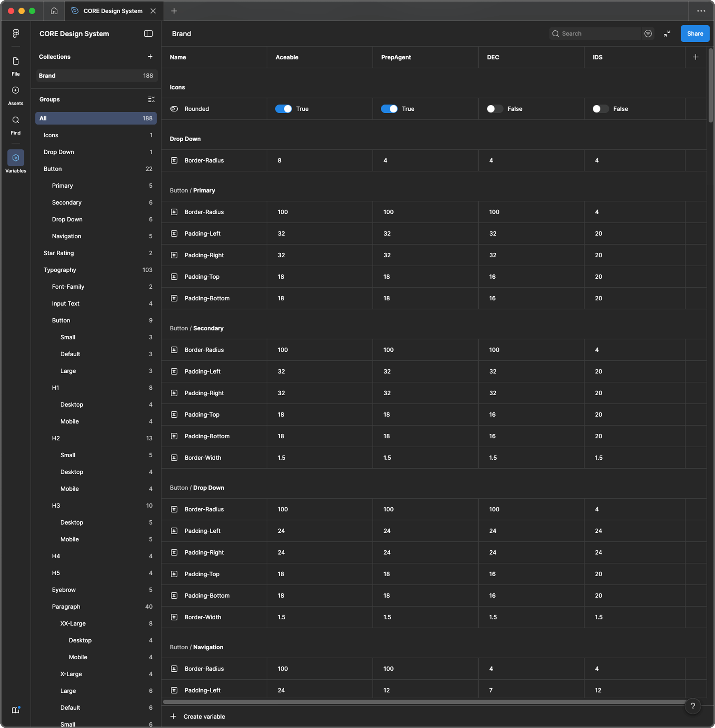The image size is (715, 728).
Task: Select the Paragraph group in sidebar
Action: [66, 606]
